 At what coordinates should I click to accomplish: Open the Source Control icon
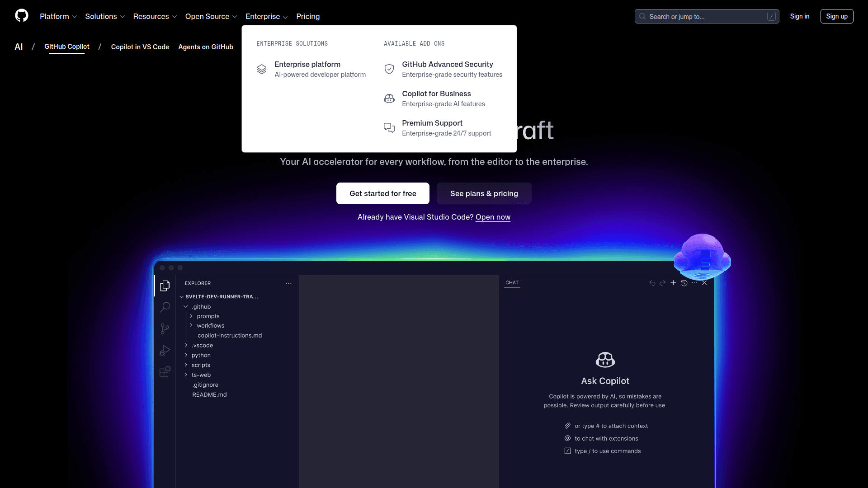[165, 328]
